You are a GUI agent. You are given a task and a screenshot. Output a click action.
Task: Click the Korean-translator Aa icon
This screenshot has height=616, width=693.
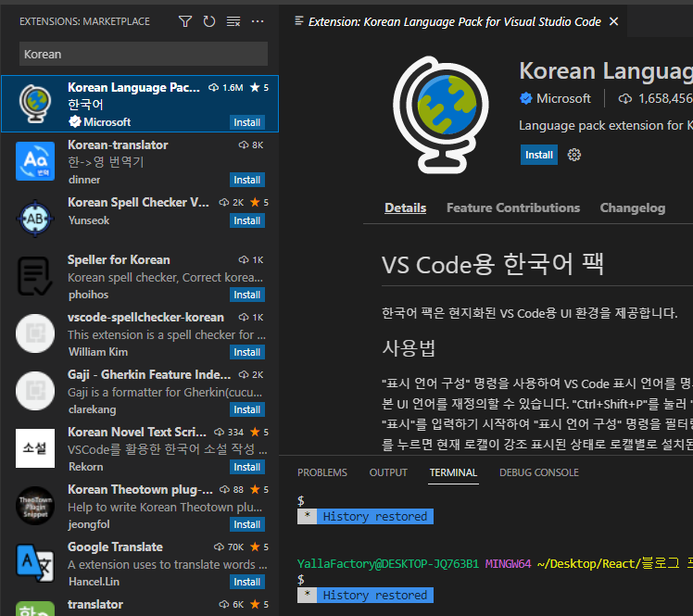(x=35, y=161)
